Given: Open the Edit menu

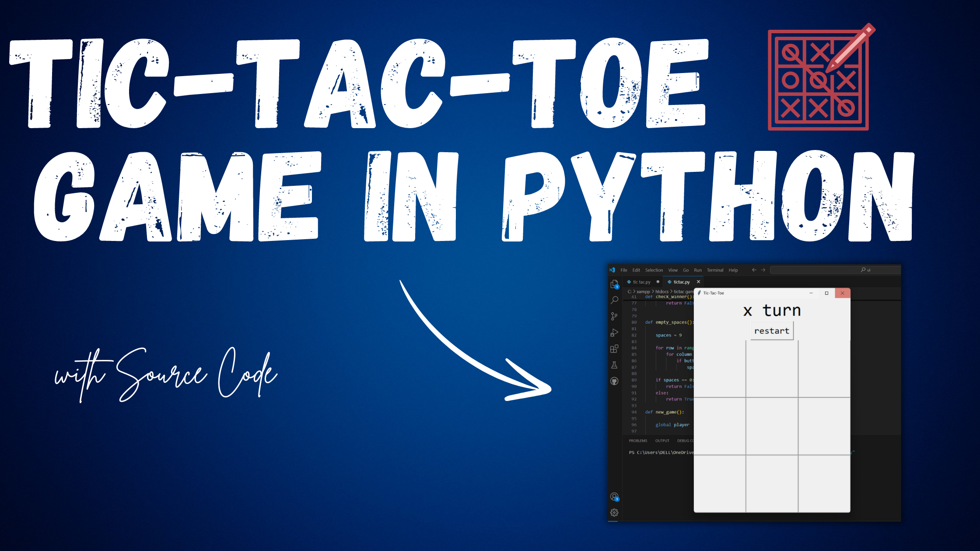Looking at the screenshot, I should (636, 270).
